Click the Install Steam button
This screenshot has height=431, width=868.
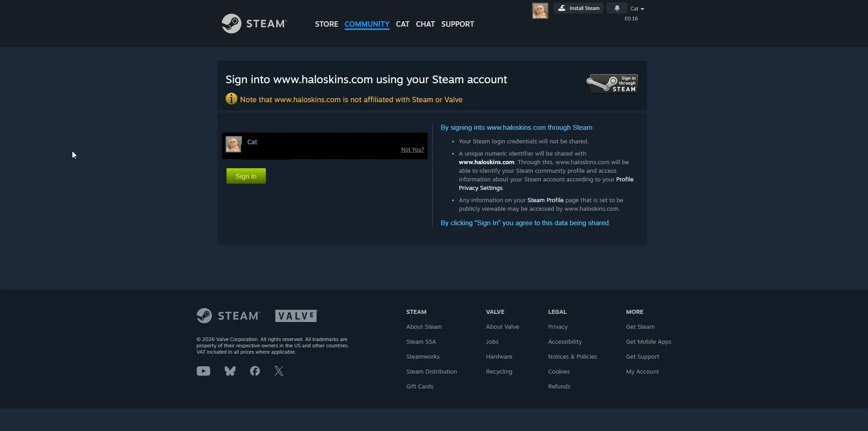[579, 8]
